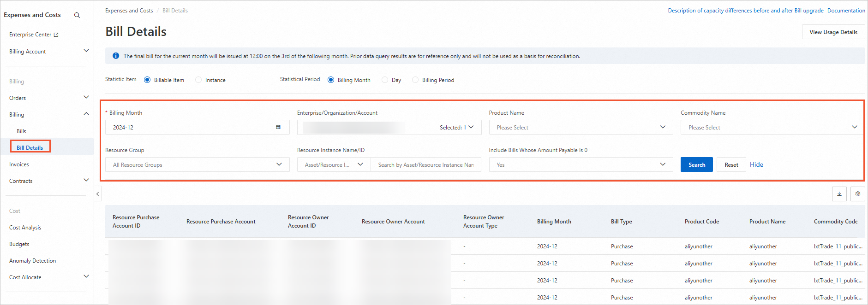868x305 pixels.
Task: Click the Bill Details page heading
Action: [x=136, y=31]
